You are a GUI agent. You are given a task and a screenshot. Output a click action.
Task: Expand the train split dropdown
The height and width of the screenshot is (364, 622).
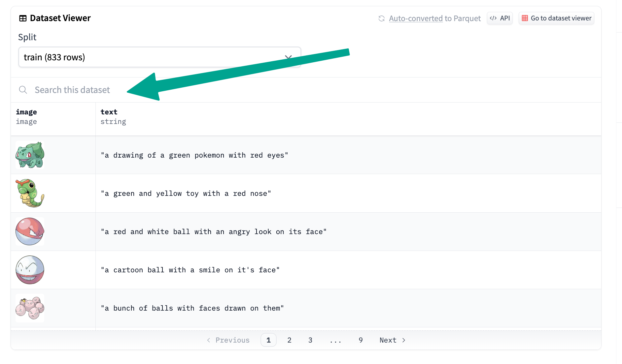pyautogui.click(x=159, y=57)
